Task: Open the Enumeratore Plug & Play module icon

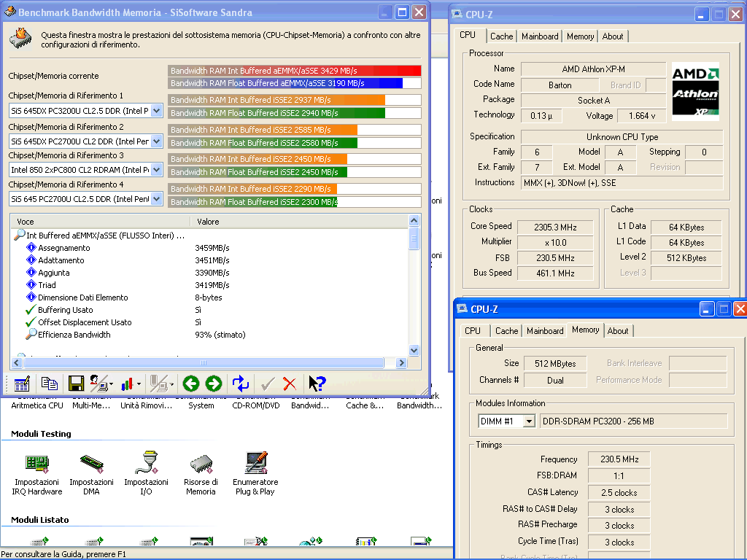Action: (x=255, y=462)
